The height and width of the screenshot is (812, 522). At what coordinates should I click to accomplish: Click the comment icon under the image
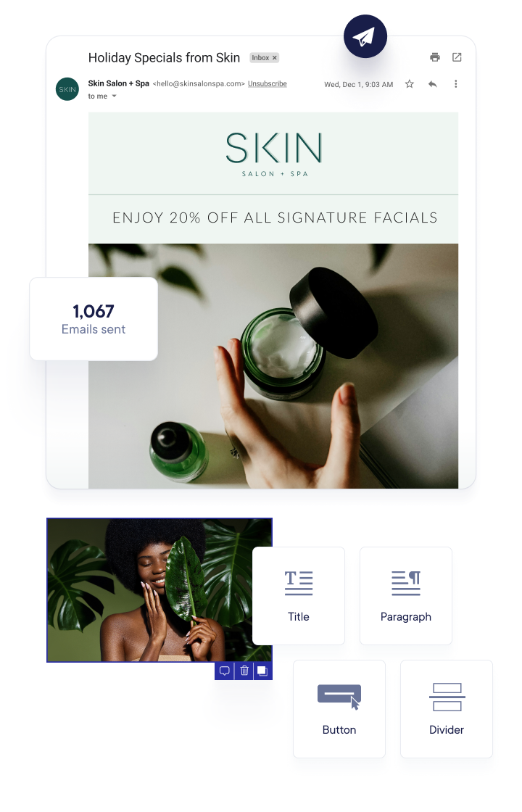pos(225,671)
